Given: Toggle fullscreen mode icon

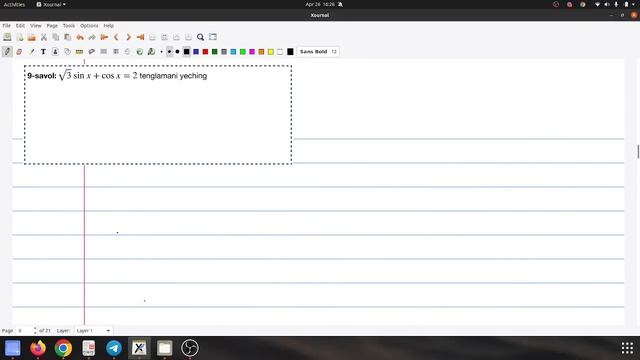Looking at the screenshot, I should [213, 37].
